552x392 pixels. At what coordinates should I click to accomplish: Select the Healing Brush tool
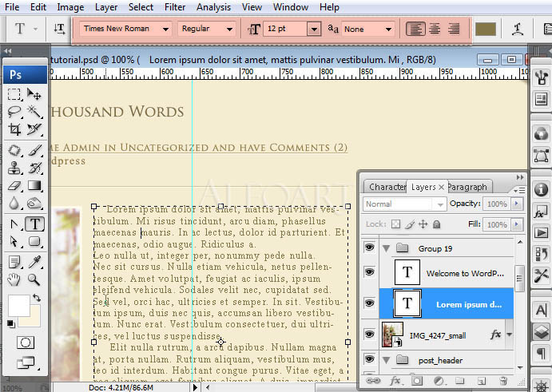click(14, 151)
